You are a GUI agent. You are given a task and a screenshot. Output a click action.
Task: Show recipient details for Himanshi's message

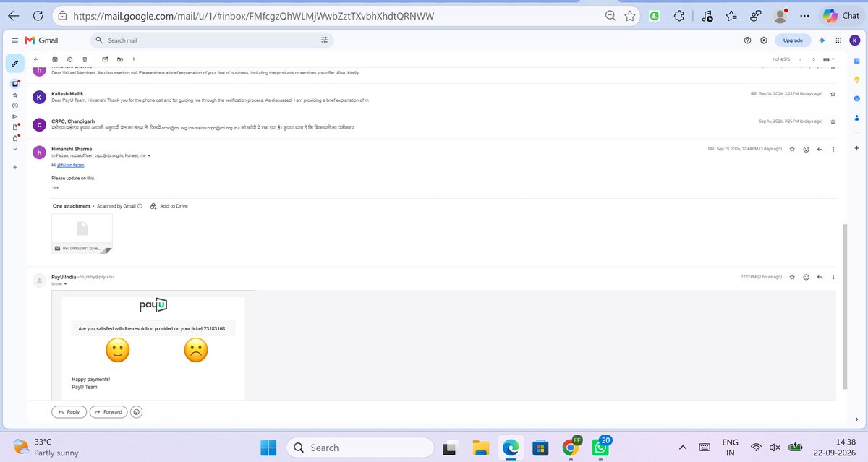click(x=149, y=155)
